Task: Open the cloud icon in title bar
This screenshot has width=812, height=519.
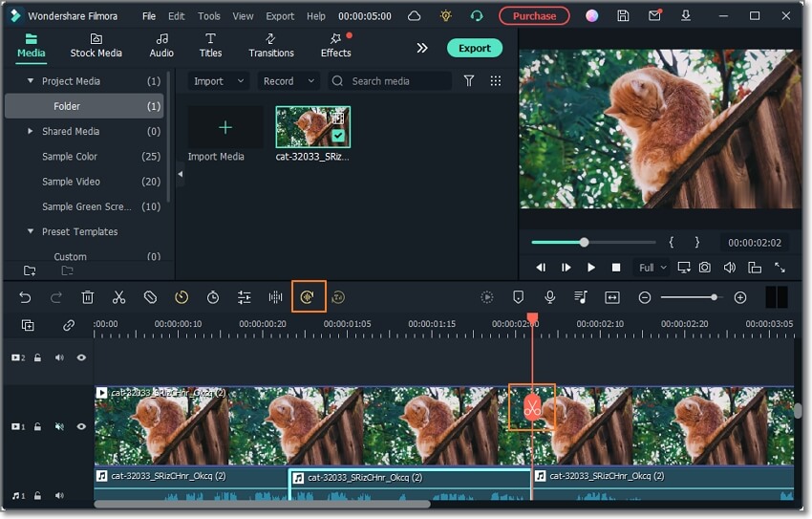Action: [x=414, y=16]
